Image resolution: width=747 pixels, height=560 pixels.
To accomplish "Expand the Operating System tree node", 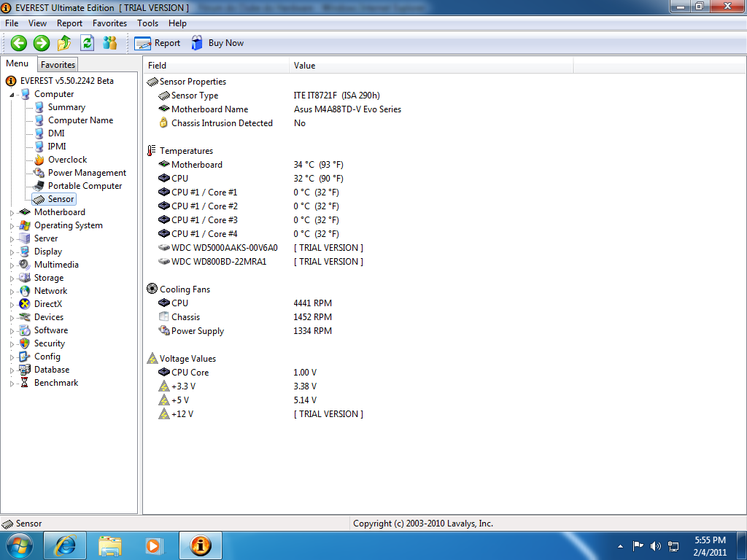I will [12, 226].
